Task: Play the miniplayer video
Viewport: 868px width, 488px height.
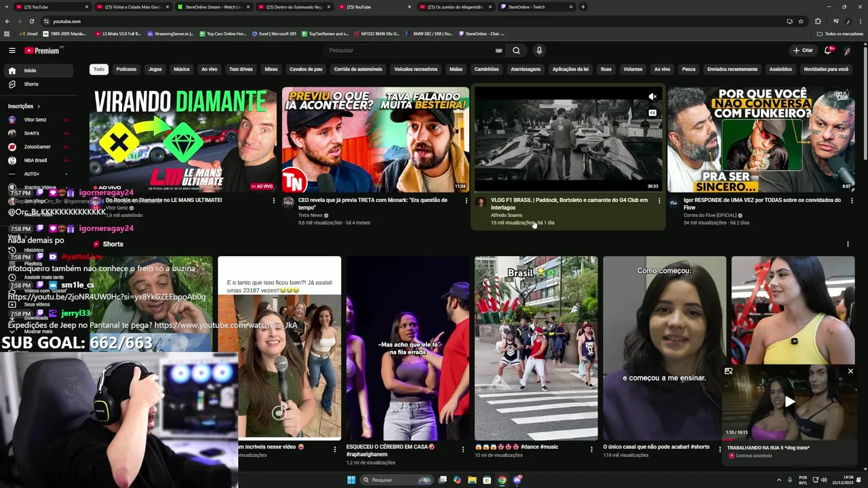Action: pyautogui.click(x=789, y=401)
